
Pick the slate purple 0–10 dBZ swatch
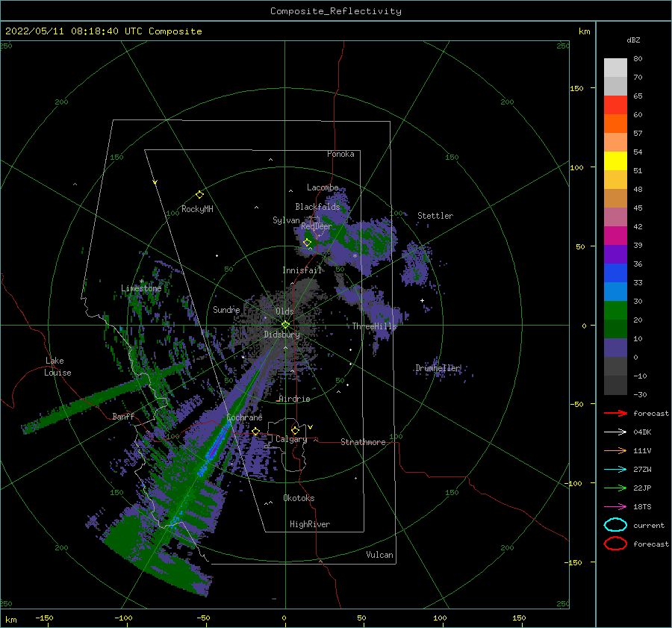pos(615,348)
